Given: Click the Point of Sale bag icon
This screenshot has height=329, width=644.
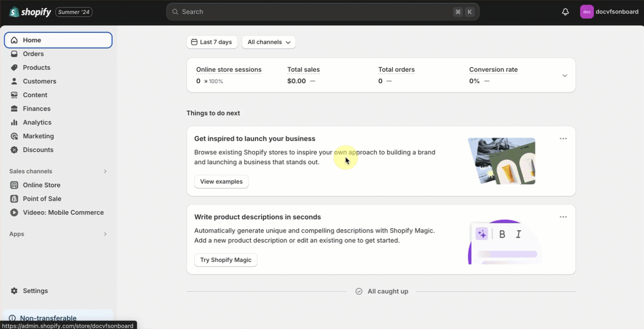Looking at the screenshot, I should [x=14, y=199].
